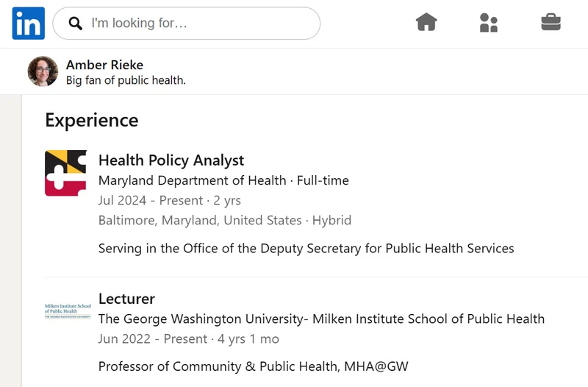Viewport: 588px width, 387px height.
Task: Focus the "I'm looking for..." search field
Action: (187, 24)
